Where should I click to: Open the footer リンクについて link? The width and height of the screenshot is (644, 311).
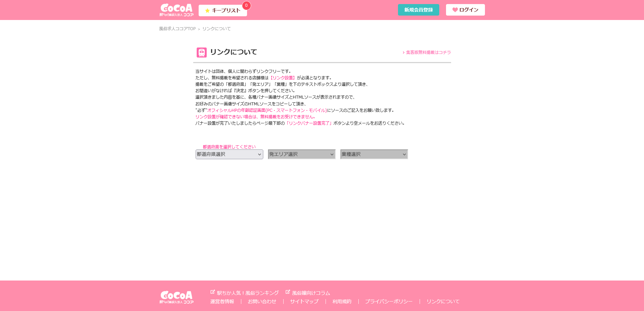tap(443, 302)
